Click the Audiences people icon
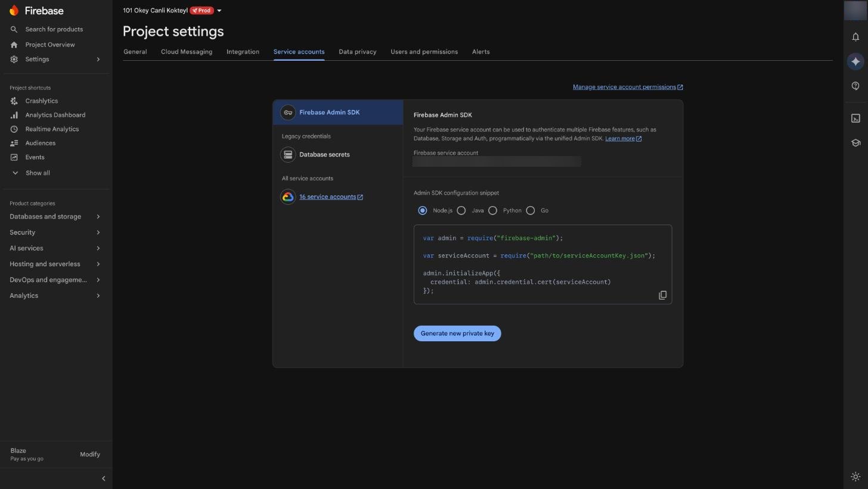 [x=14, y=143]
